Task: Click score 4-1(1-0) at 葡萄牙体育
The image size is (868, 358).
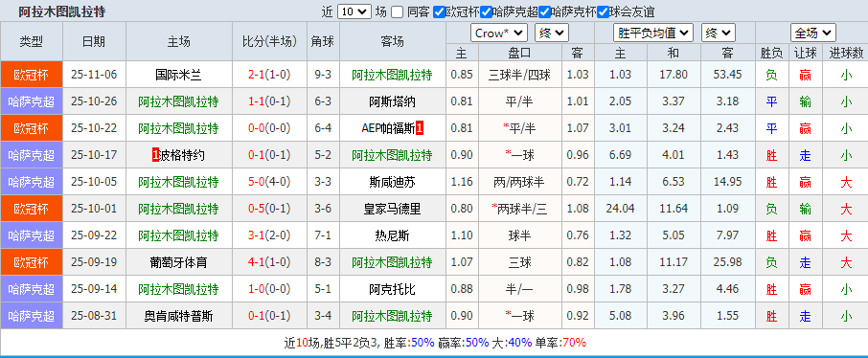Action: (x=269, y=263)
